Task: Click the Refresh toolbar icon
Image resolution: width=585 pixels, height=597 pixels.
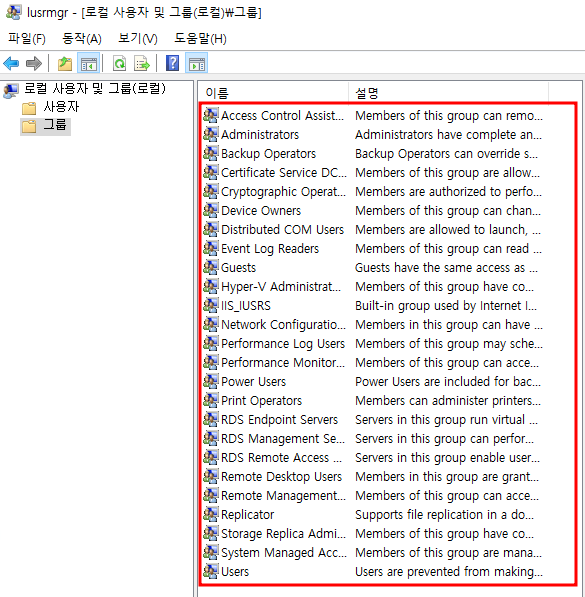Action: point(120,63)
